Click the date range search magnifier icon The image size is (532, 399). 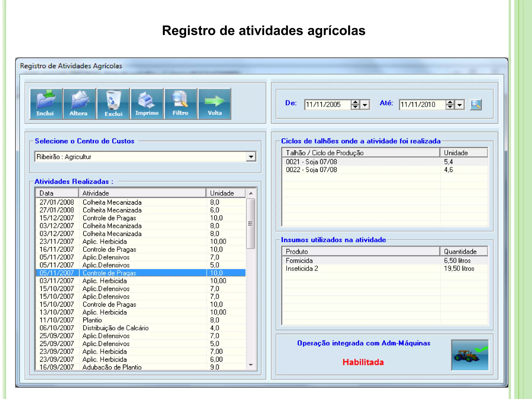point(476,105)
